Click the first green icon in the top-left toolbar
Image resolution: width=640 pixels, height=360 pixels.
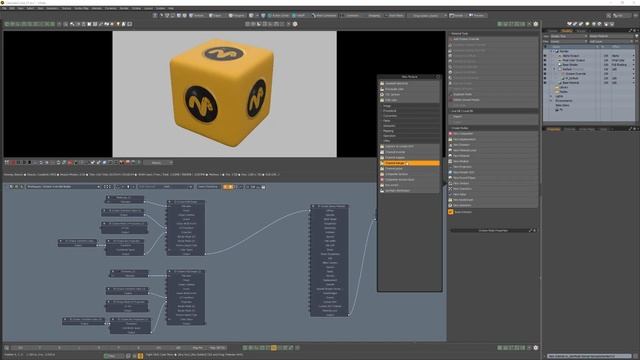tap(7, 24)
